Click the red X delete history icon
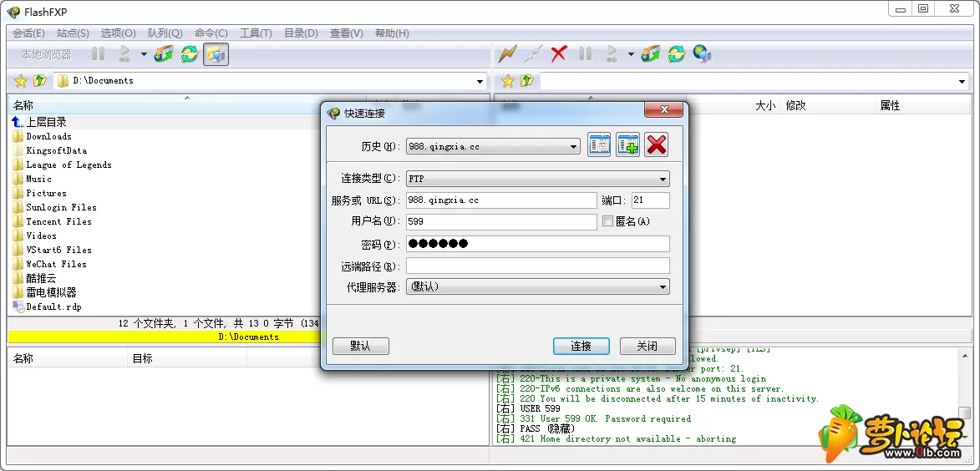Image resolution: width=980 pixels, height=471 pixels. click(656, 145)
